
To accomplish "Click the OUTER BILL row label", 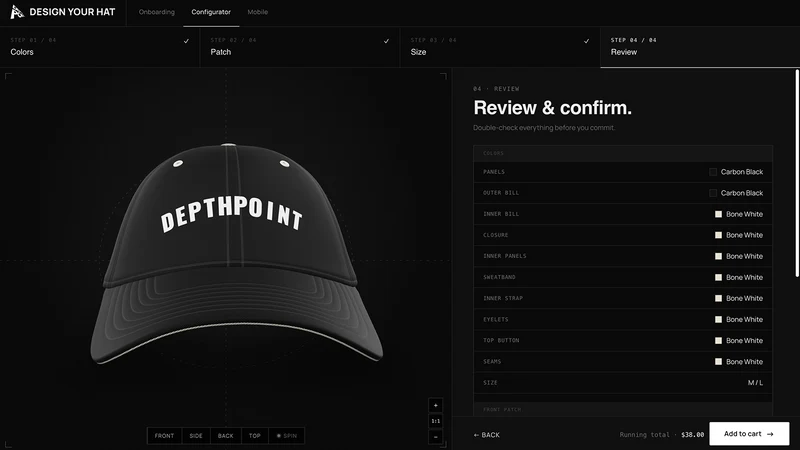I will click(x=501, y=193).
